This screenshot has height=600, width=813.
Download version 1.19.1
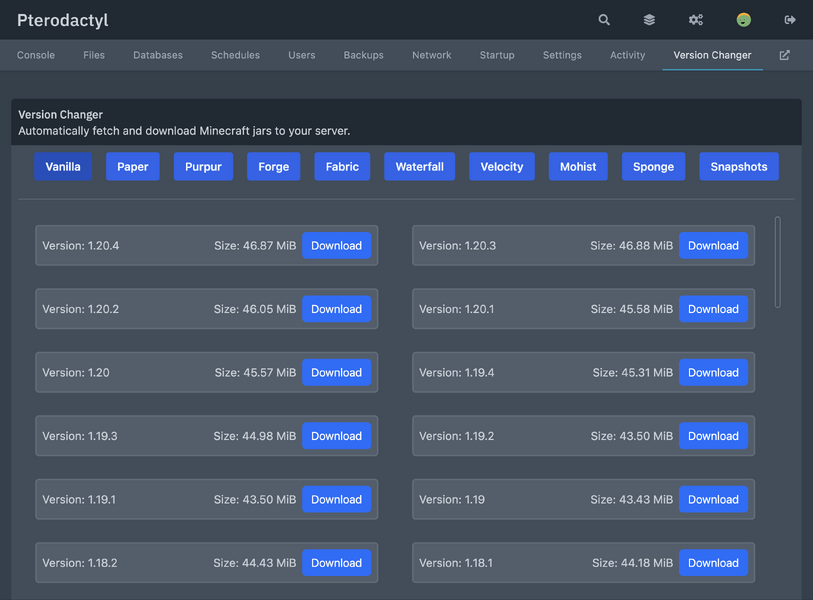coord(337,499)
